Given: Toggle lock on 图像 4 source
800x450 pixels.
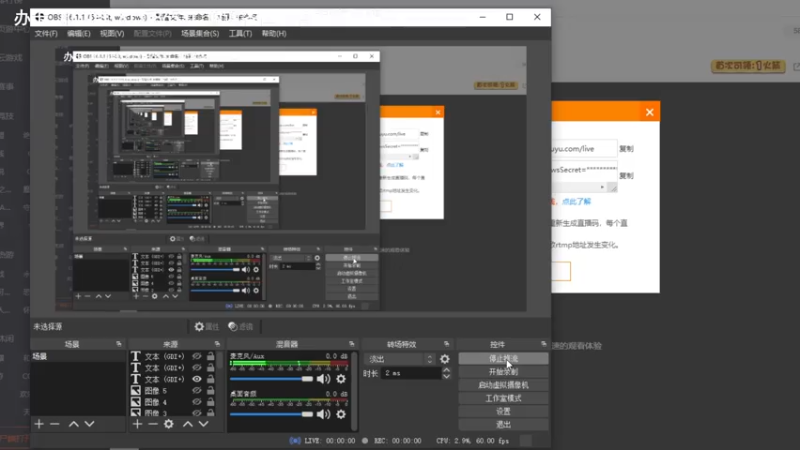Looking at the screenshot, I should (x=211, y=402).
